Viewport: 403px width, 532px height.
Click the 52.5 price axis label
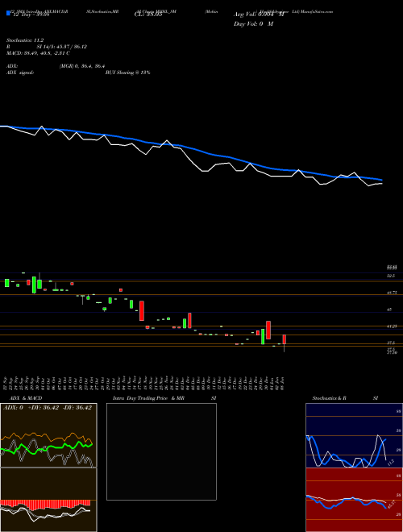click(x=391, y=276)
